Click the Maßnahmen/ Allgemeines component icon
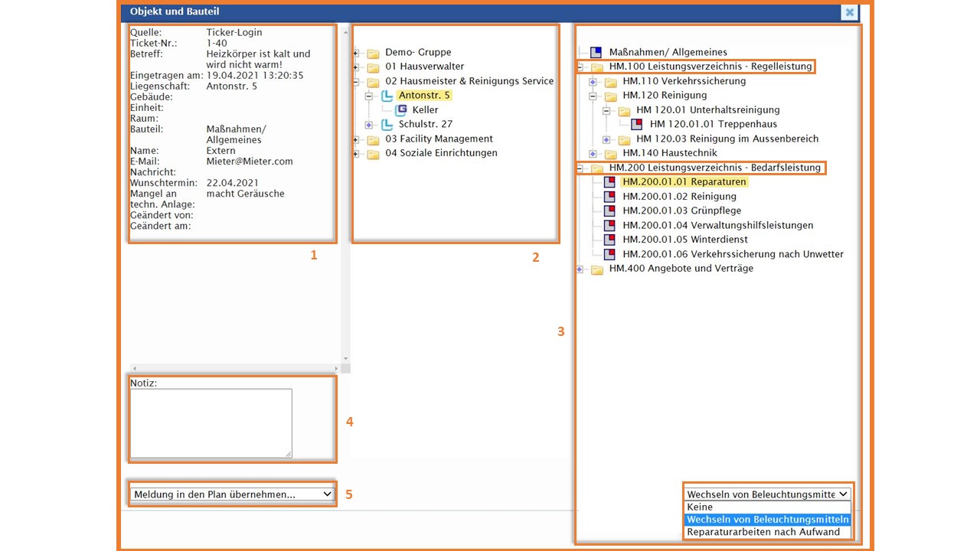This screenshot has width=980, height=551. tap(596, 52)
